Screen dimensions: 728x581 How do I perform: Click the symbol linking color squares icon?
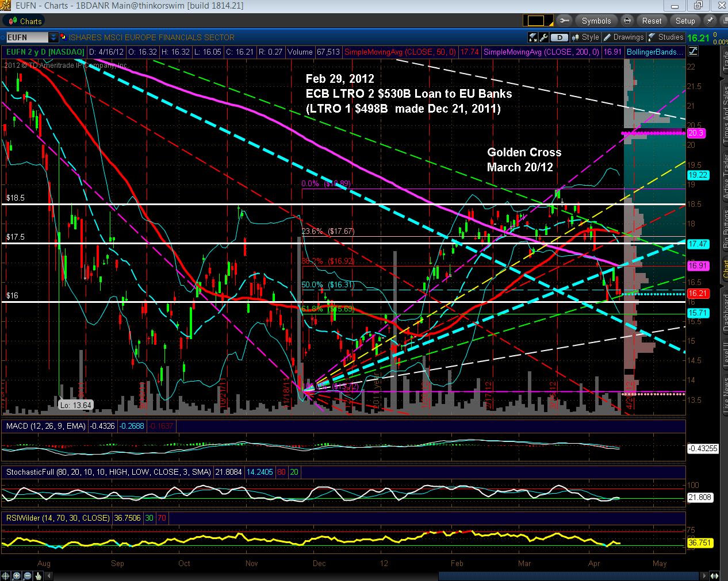pos(63,37)
